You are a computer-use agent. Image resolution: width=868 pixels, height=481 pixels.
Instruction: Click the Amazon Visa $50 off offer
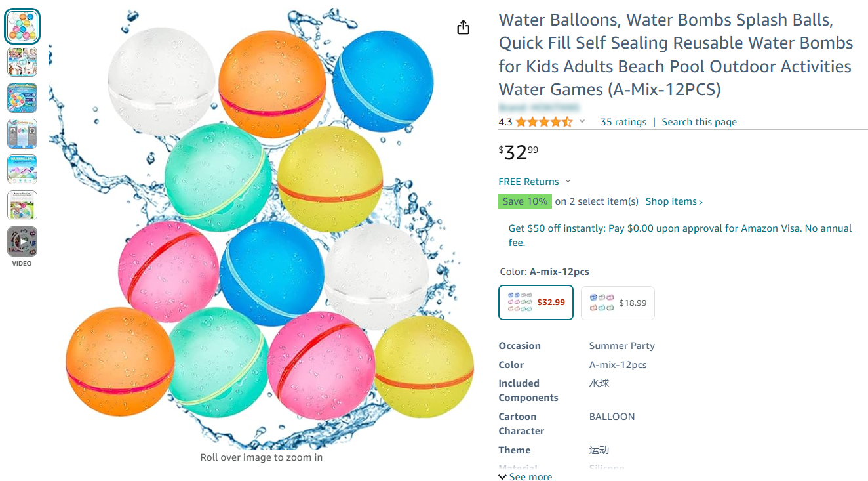pos(680,235)
